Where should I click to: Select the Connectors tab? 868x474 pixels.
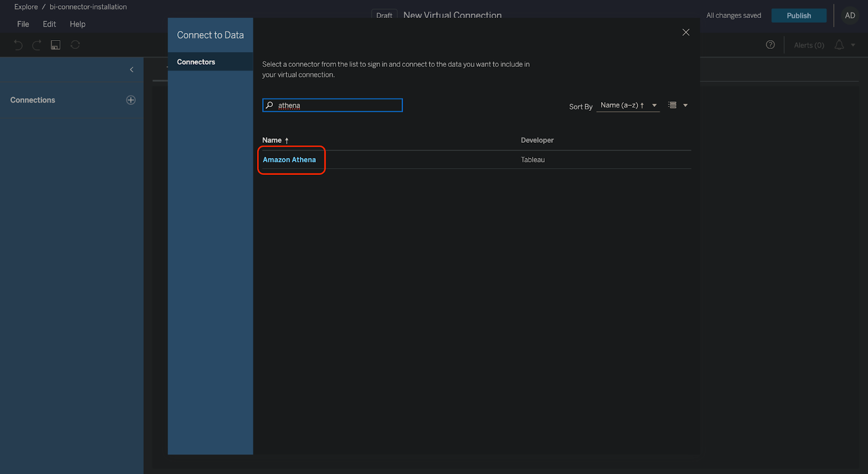tap(210, 62)
